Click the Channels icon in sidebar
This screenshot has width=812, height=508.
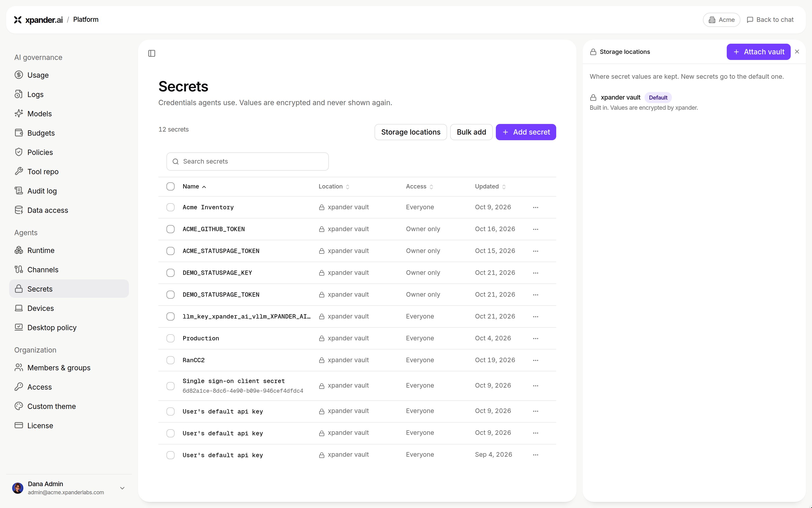pyautogui.click(x=19, y=269)
